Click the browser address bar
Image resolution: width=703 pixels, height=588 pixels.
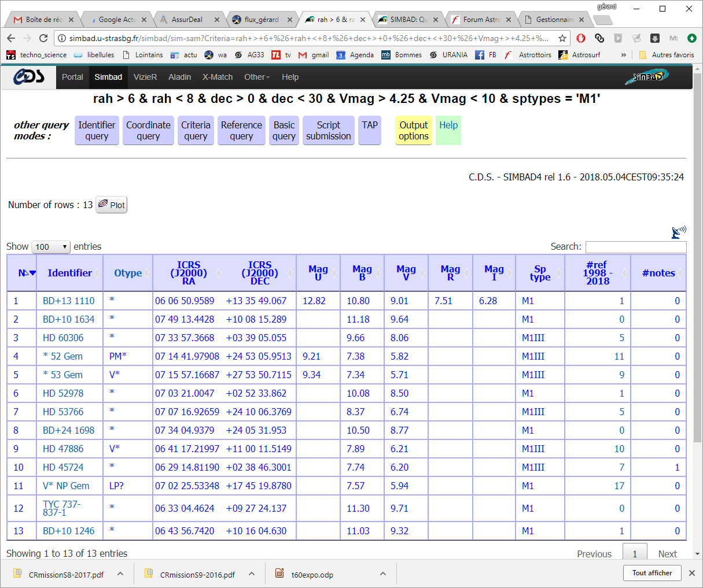[310, 38]
